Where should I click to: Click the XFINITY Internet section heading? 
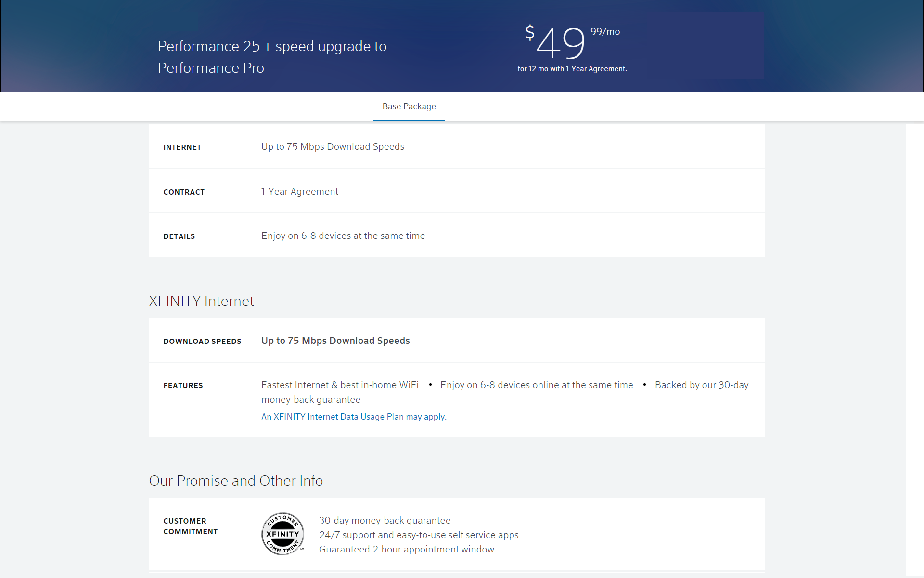pos(201,301)
